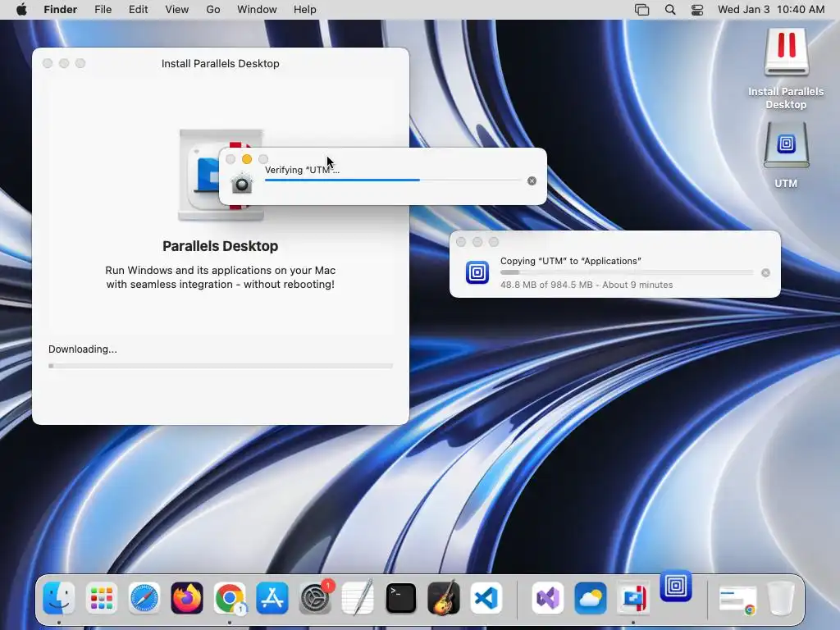The height and width of the screenshot is (630, 840).
Task: Click the Parallels Desktop installer Dock icon
Action: coord(633,598)
